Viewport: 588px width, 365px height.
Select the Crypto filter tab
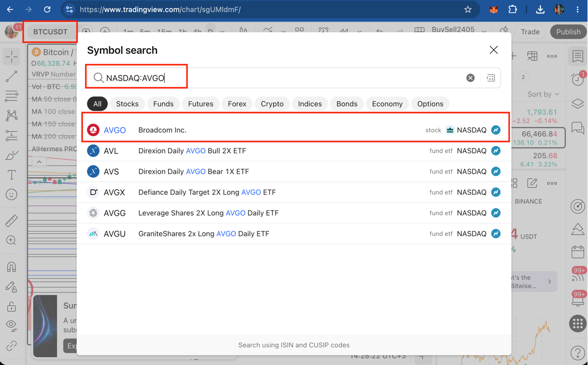pos(272,104)
